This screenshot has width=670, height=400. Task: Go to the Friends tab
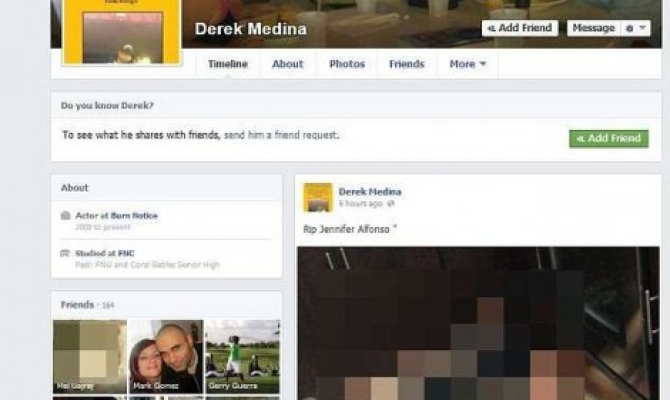click(x=407, y=64)
